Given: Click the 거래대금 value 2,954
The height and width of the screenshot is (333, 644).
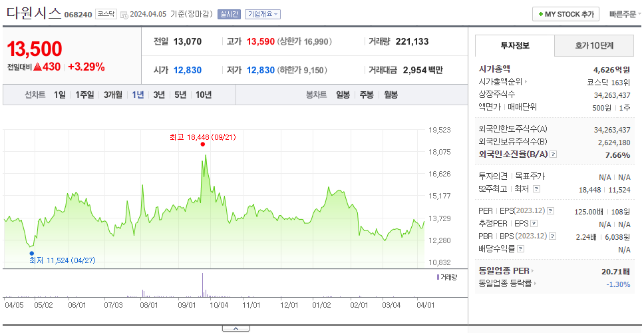Looking at the screenshot, I should point(415,71).
